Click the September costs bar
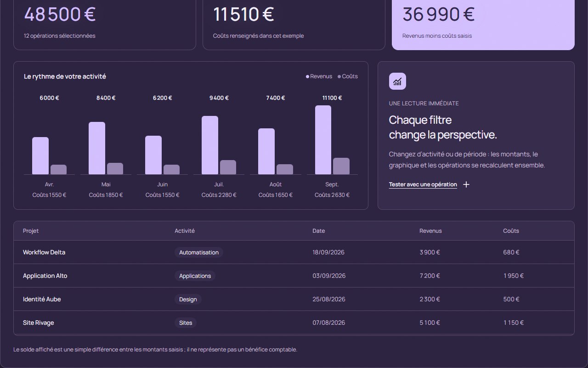The width and height of the screenshot is (588, 368). tap(341, 166)
